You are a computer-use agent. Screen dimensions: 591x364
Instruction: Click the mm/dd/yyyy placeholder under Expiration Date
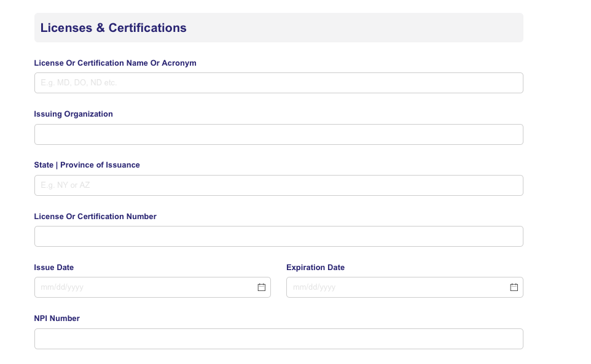coord(314,287)
